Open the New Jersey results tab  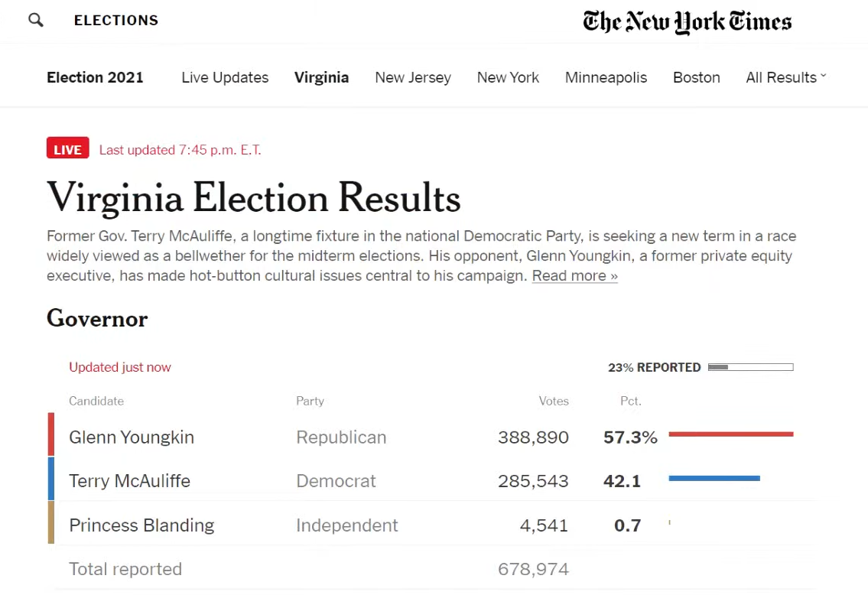pos(413,77)
